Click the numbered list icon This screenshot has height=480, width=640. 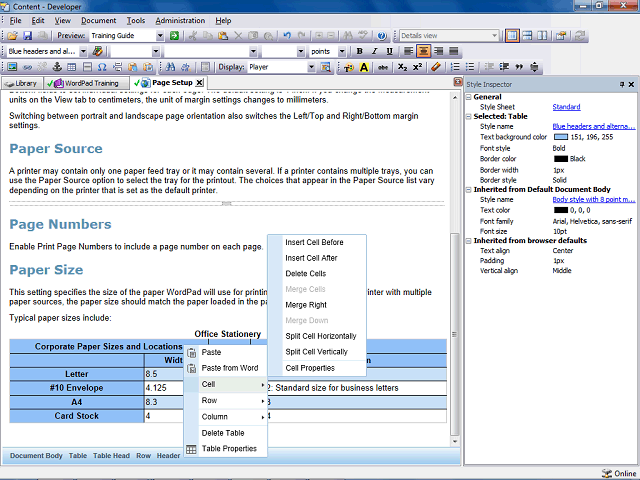tap(455, 67)
